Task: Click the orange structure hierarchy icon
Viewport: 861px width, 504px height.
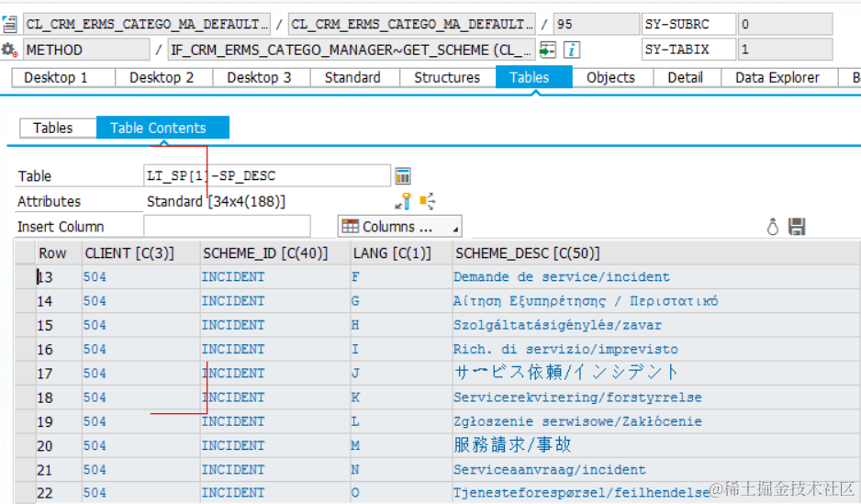Action: (x=428, y=201)
